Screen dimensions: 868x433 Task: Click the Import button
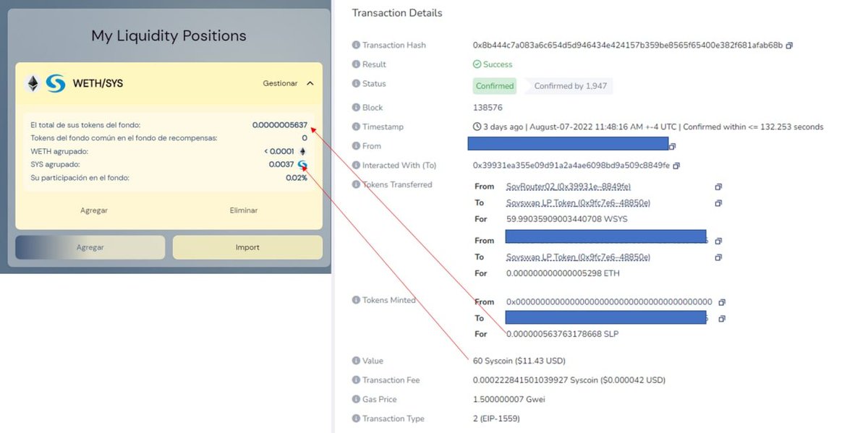[x=247, y=247]
